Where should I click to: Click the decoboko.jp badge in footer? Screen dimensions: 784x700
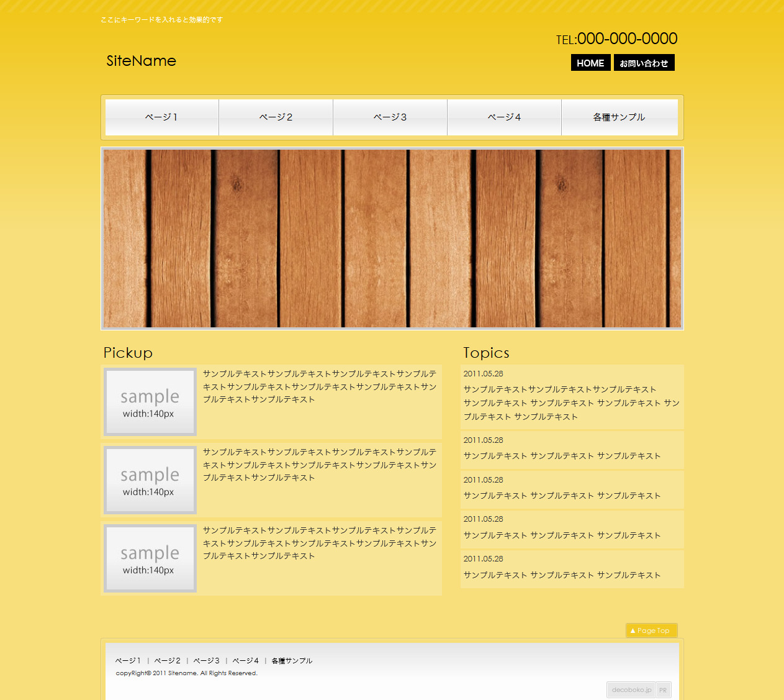click(x=631, y=690)
